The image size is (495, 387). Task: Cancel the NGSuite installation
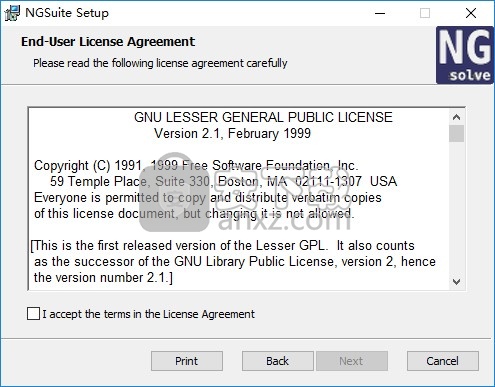coord(443,361)
